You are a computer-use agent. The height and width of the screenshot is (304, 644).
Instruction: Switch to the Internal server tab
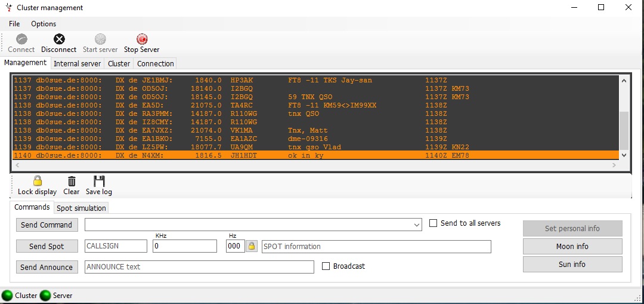coord(77,63)
